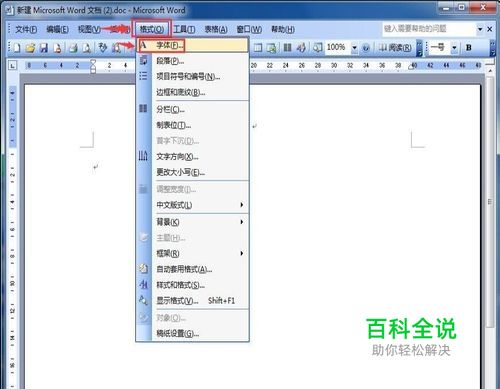The width and height of the screenshot is (500, 389).
Task: Choose 分栏(C)... menu entry
Action: 192,109
